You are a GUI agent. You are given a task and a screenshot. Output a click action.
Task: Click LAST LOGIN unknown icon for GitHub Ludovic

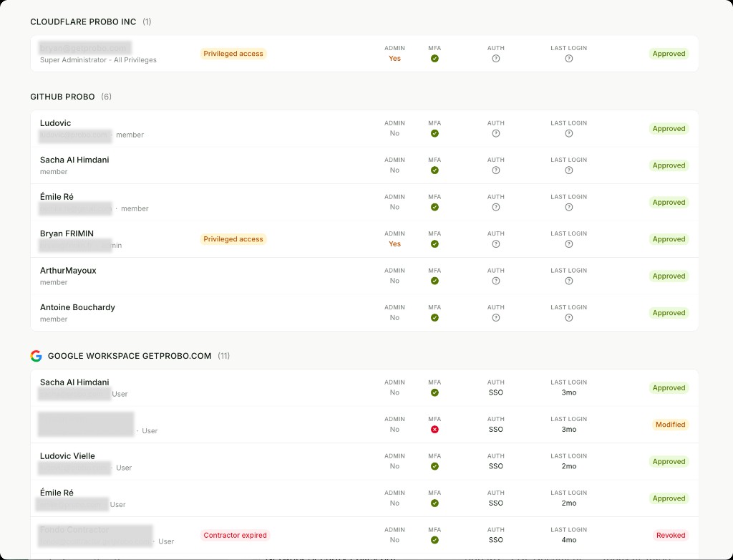click(569, 133)
